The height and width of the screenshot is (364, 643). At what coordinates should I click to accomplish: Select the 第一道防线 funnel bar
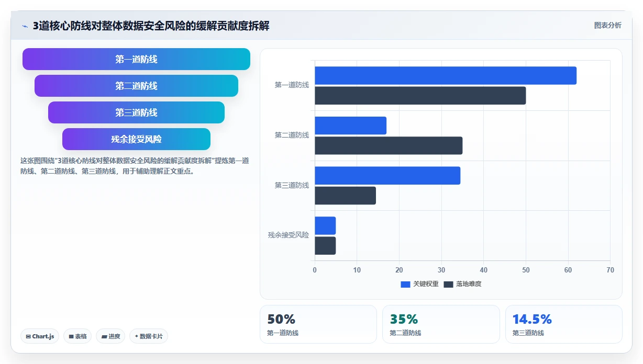[136, 59]
